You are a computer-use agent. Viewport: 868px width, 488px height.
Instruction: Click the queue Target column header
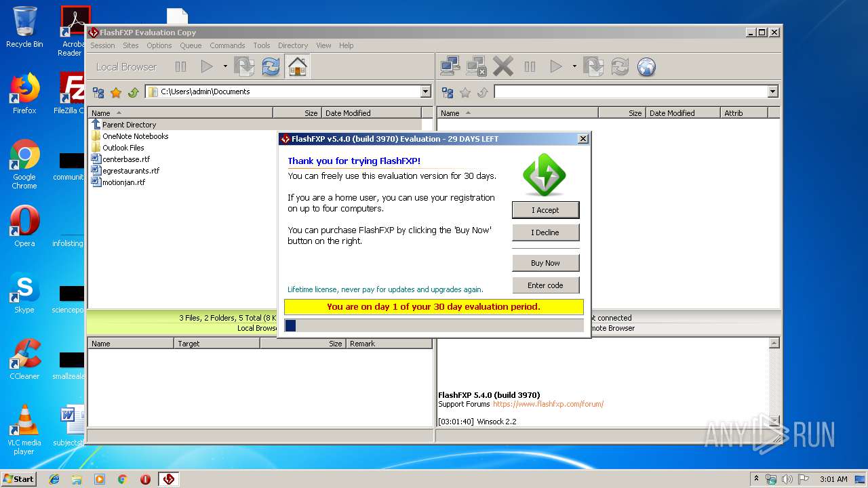217,344
